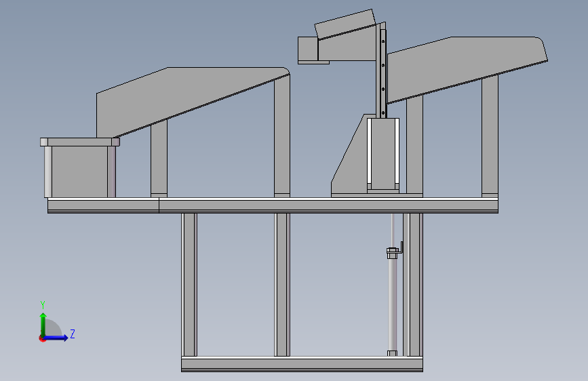The height and width of the screenshot is (381, 588).
Task: Pick the bin's leftmost corner post
Action: [x=48, y=172]
